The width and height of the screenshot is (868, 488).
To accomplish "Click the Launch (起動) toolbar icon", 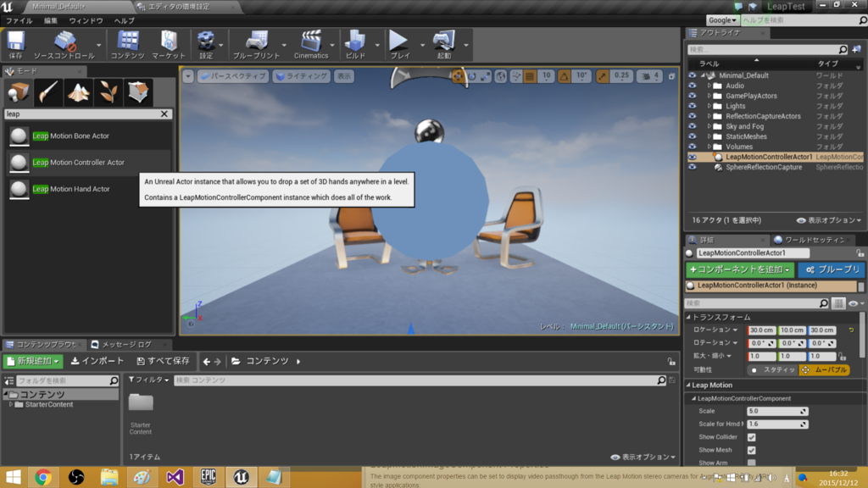I will pyautogui.click(x=444, y=45).
